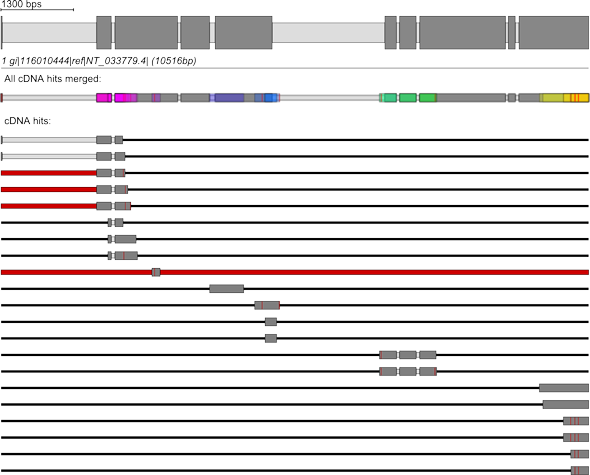Click the blue segment in merged cDNA track
This screenshot has height=475, width=590.
pos(271,98)
